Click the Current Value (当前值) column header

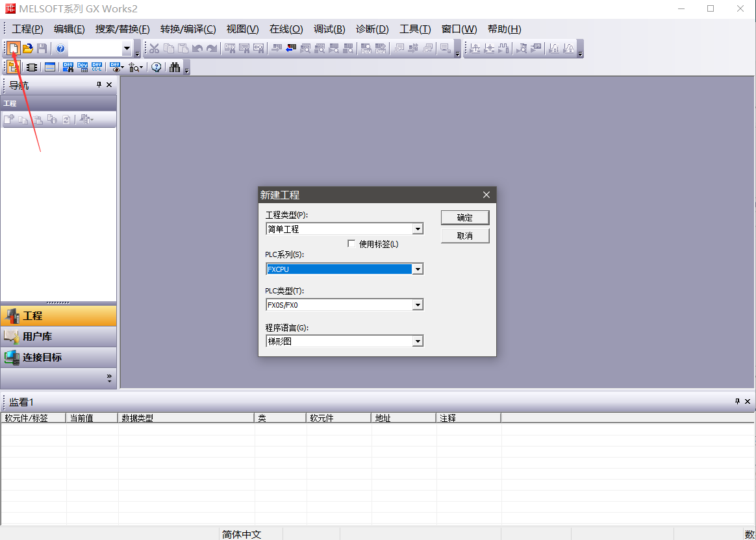click(92, 417)
